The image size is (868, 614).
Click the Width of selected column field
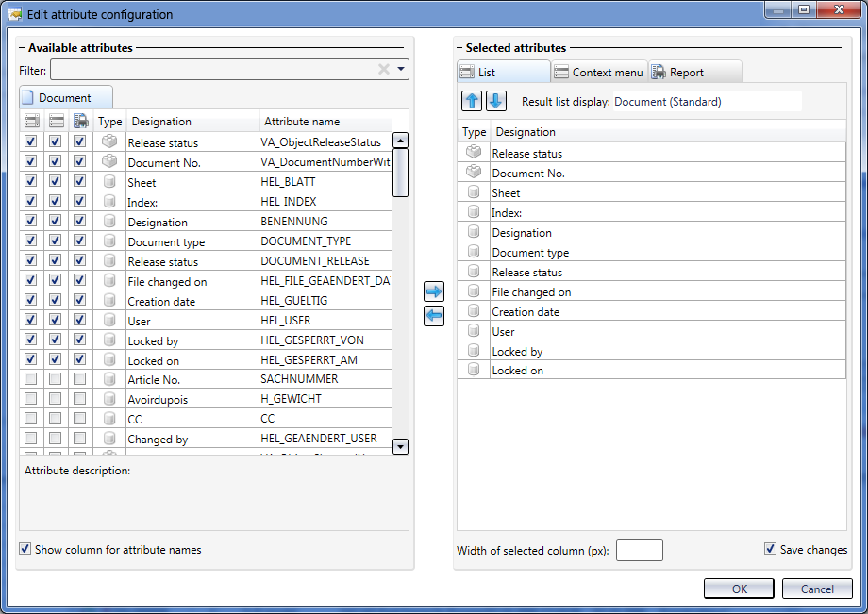click(639, 551)
